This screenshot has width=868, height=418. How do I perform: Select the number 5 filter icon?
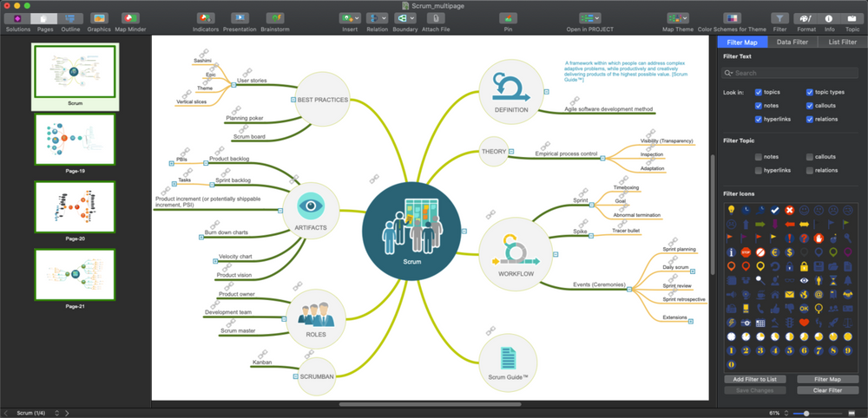[789, 350]
